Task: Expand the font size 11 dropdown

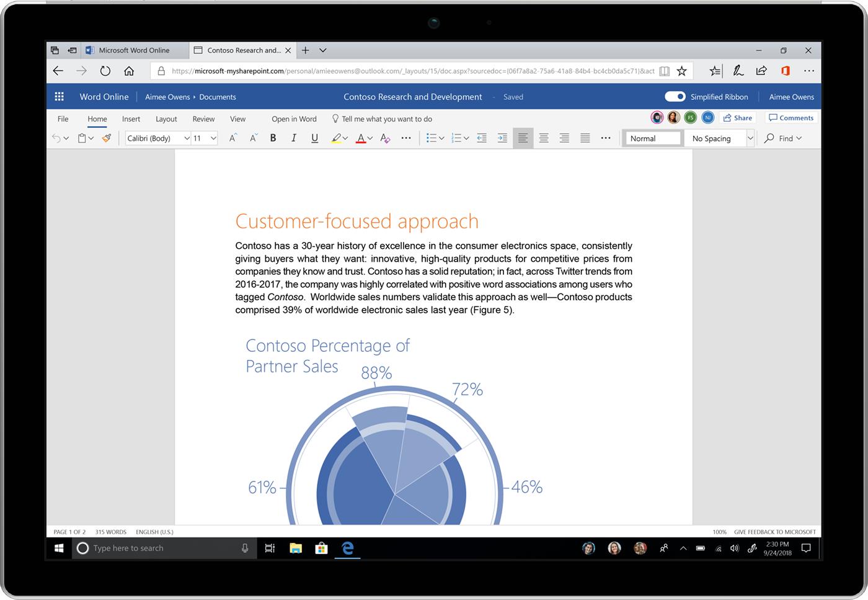Action: tap(213, 138)
